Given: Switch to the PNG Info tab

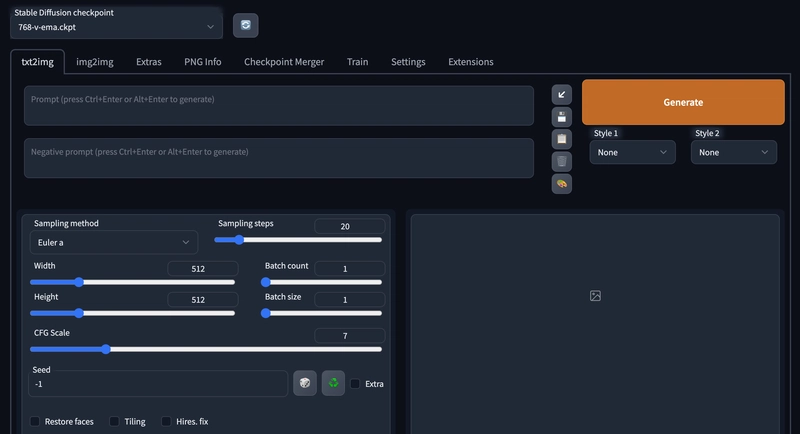Looking at the screenshot, I should [x=203, y=62].
